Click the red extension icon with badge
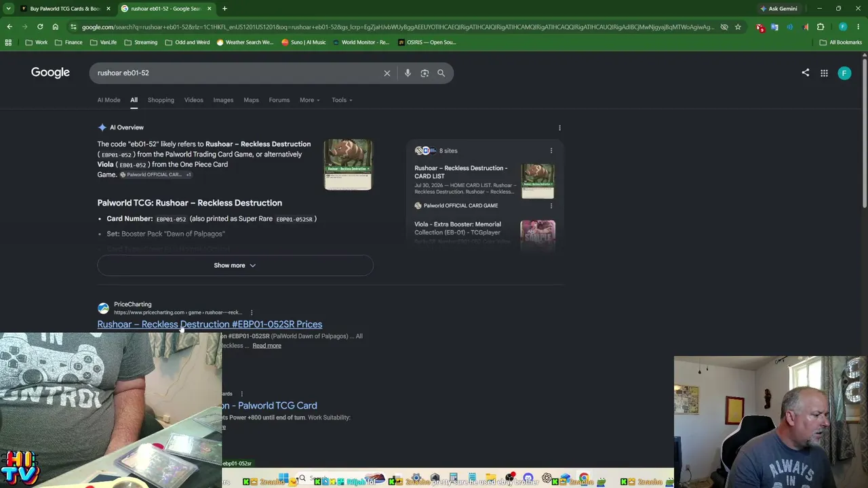 760,27
